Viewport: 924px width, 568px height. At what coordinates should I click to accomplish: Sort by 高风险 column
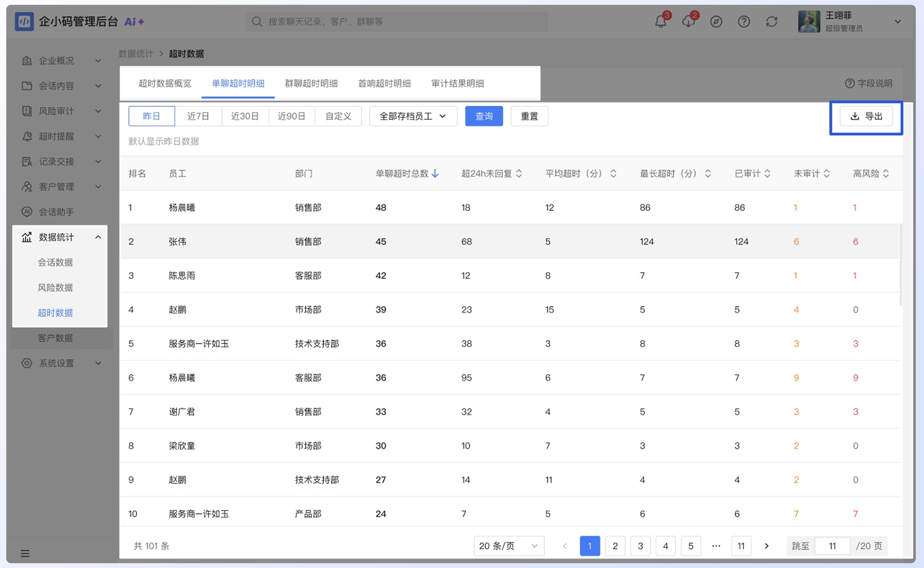[x=886, y=173]
